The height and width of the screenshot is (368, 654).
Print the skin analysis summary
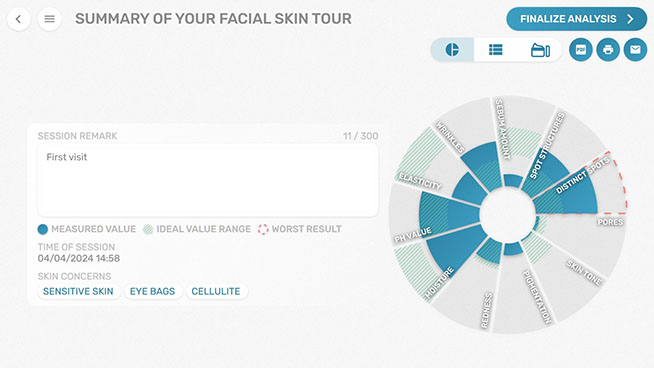[608, 50]
